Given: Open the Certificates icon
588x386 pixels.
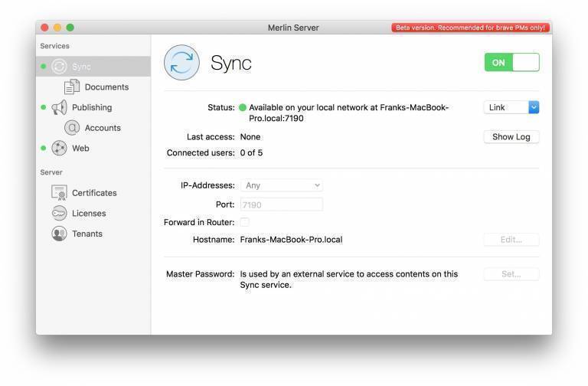Looking at the screenshot, I should coord(59,192).
